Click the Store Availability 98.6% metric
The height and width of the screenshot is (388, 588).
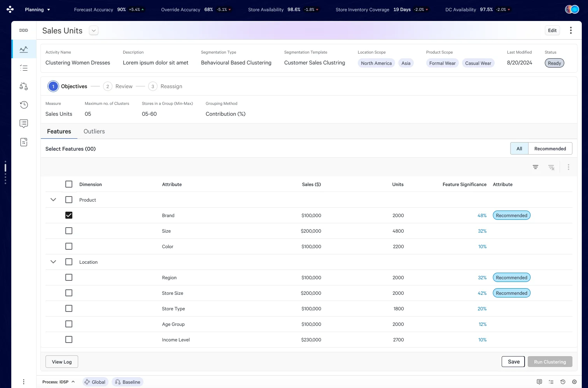(x=283, y=9)
